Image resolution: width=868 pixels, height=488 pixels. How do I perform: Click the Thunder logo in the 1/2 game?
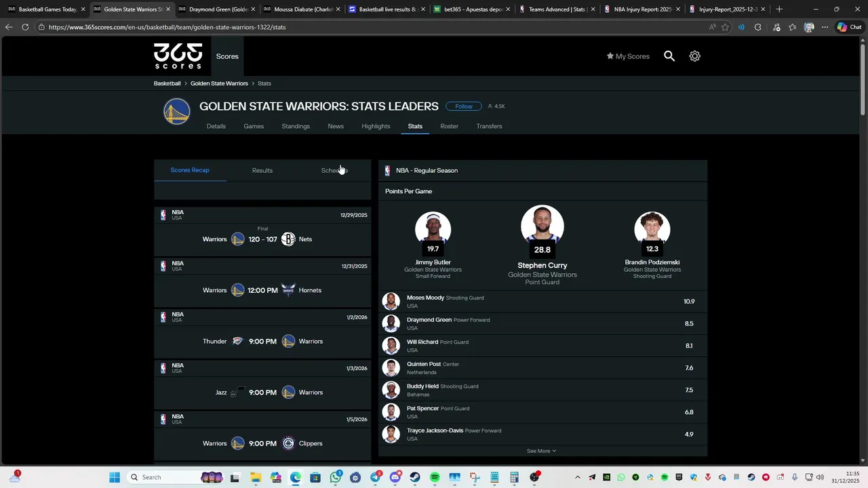pyautogui.click(x=237, y=341)
